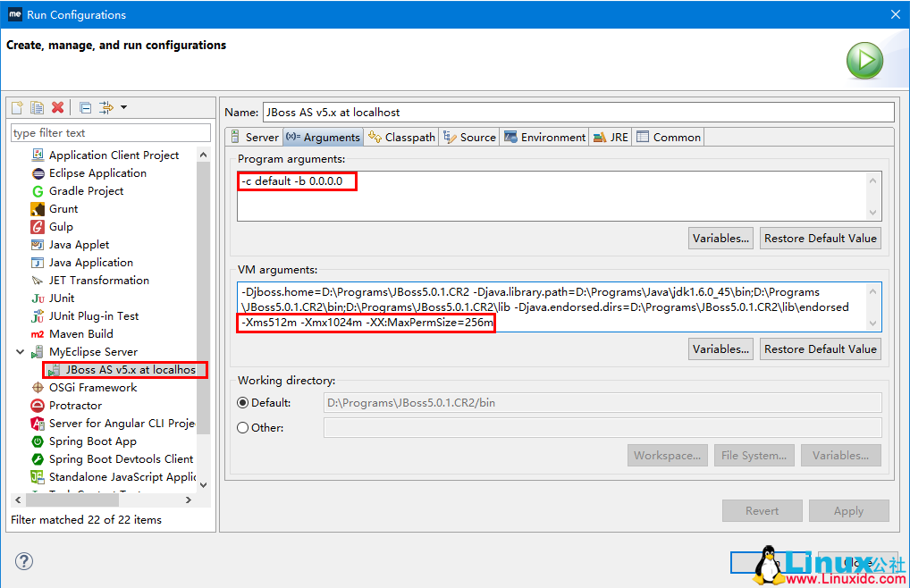Click the duplicate configuration icon
Screen dimensions: 910x588
click(x=37, y=107)
